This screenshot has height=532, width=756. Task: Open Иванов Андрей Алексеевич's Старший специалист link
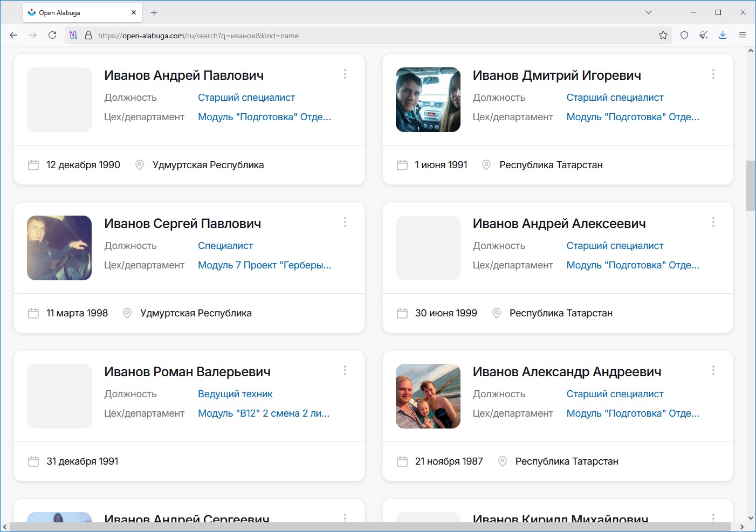click(x=615, y=246)
